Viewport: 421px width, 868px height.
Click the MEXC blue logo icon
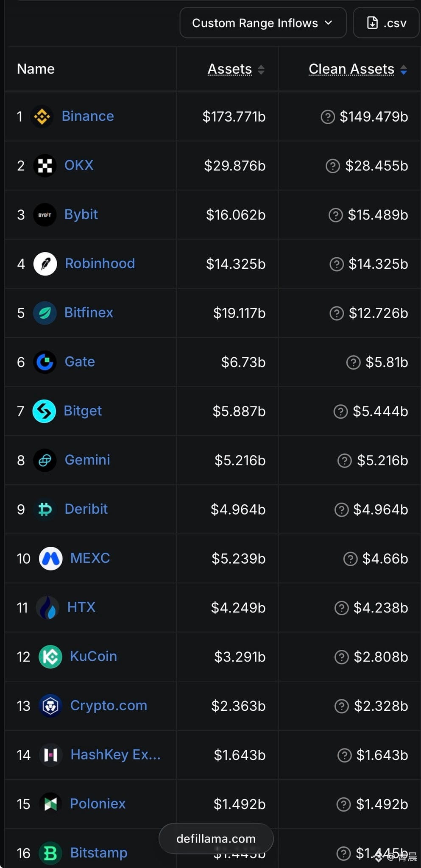(x=51, y=559)
